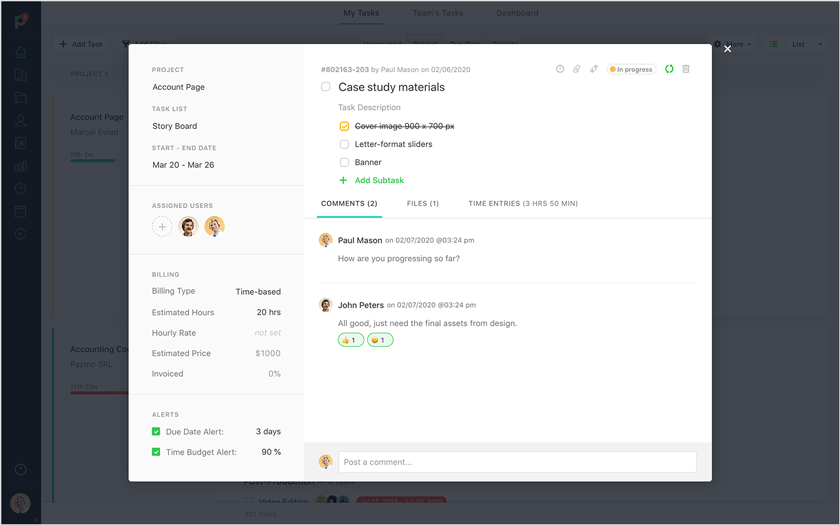Click the Mar 20 - Mar 26 date range
This screenshot has width=840, height=525.
(183, 164)
